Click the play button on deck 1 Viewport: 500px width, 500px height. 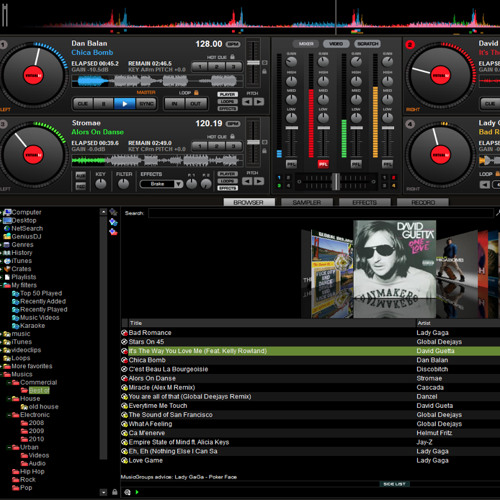(124, 104)
